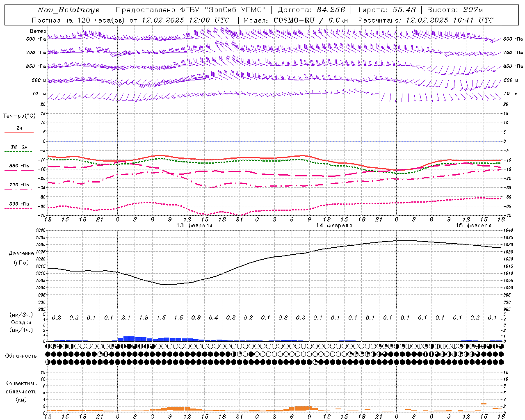Click the 'Td 2м' legend label
Image resolution: width=525 pixels, height=420 pixels.
tap(19, 147)
